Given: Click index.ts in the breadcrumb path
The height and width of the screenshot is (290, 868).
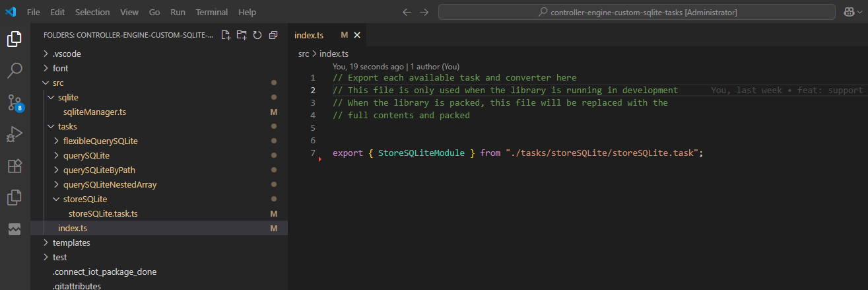Looking at the screenshot, I should (334, 54).
